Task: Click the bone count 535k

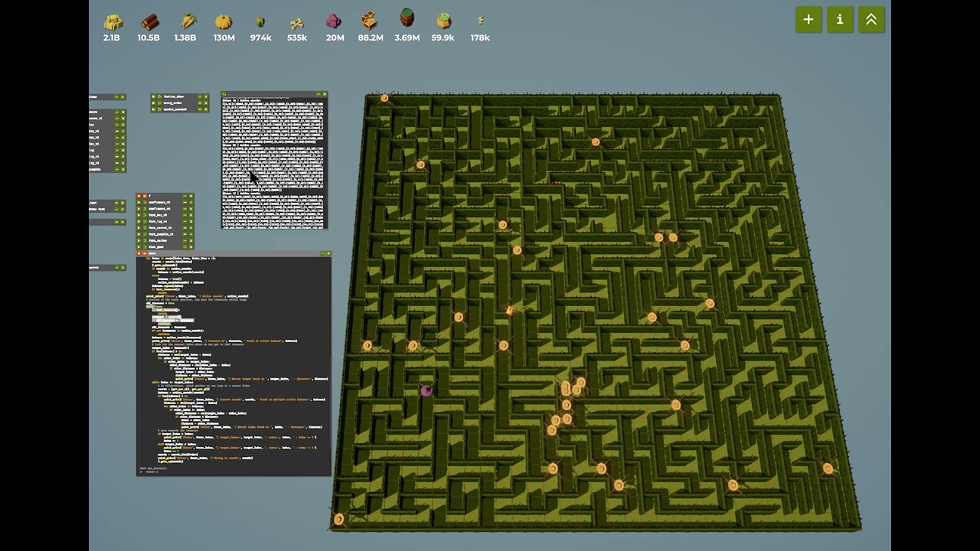Action: [297, 37]
